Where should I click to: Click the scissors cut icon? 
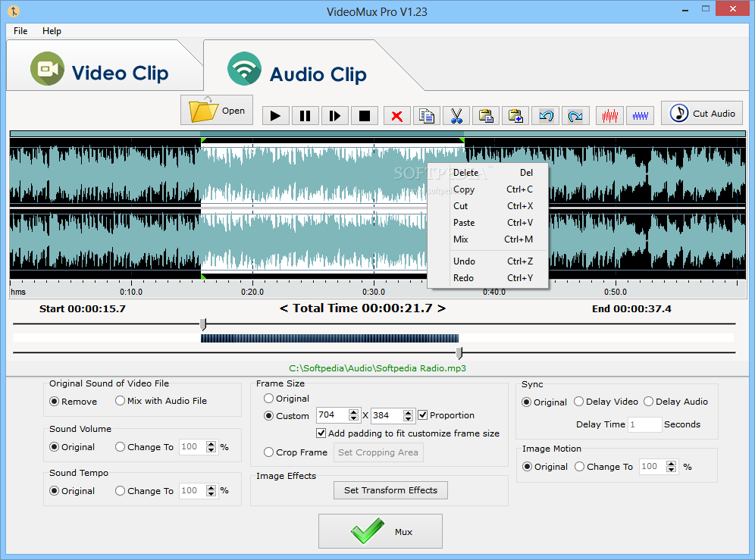tap(456, 116)
